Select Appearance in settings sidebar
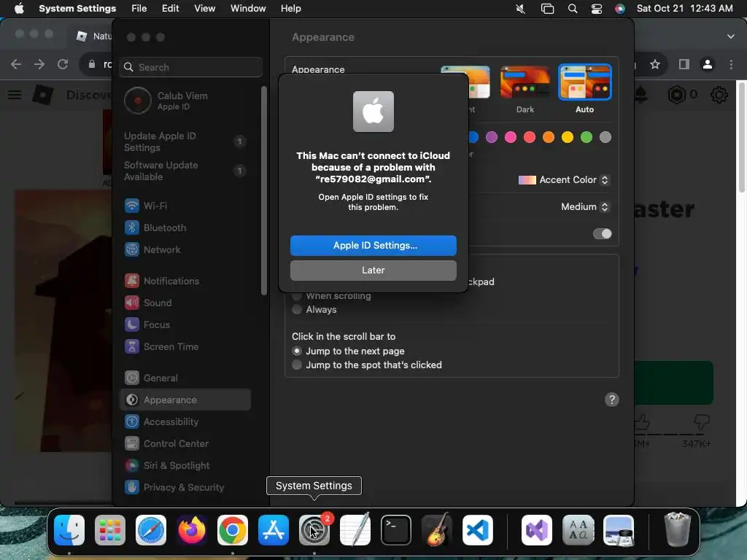The image size is (747, 560). (x=185, y=400)
